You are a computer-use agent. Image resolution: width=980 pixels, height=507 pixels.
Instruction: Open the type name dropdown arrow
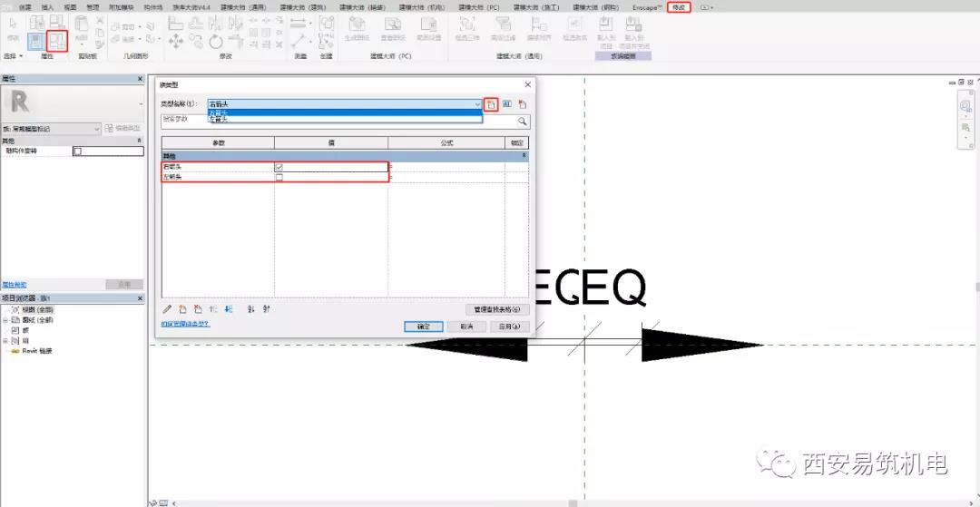pyautogui.click(x=477, y=104)
